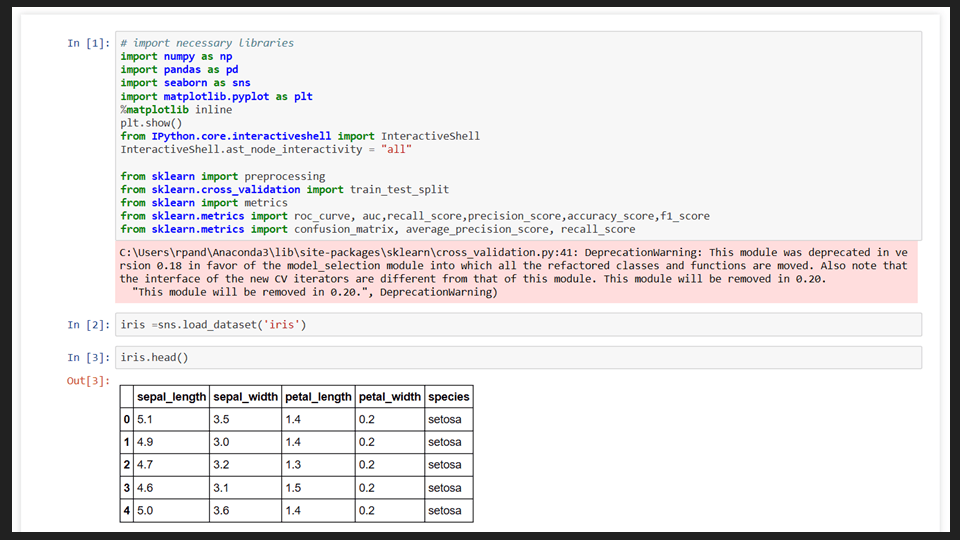Click sepal_width value 3.2

click(246, 465)
